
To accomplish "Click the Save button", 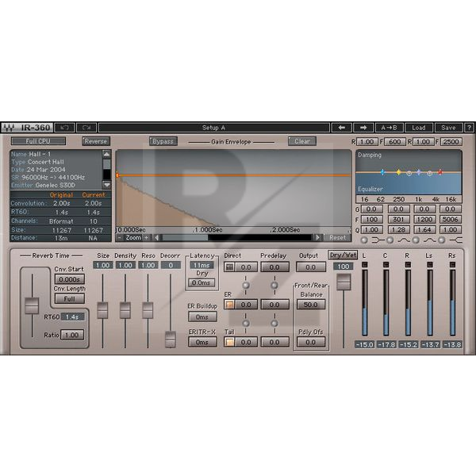I will (448, 128).
